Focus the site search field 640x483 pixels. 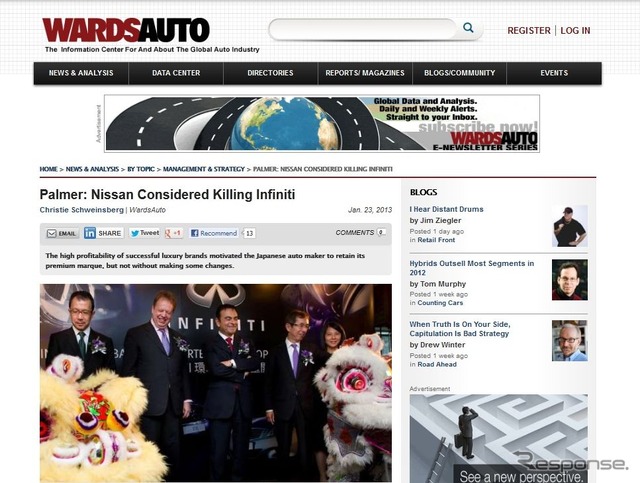(x=363, y=29)
